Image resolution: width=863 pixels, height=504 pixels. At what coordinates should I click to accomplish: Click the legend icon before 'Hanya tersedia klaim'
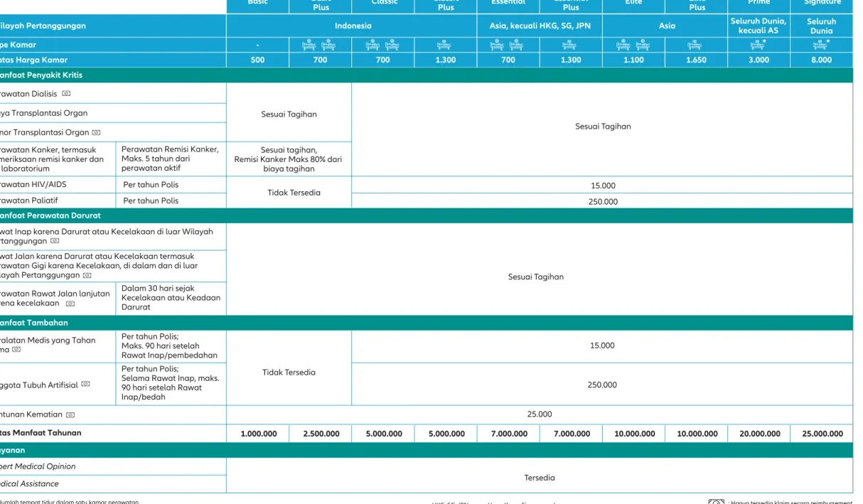pyautogui.click(x=717, y=500)
